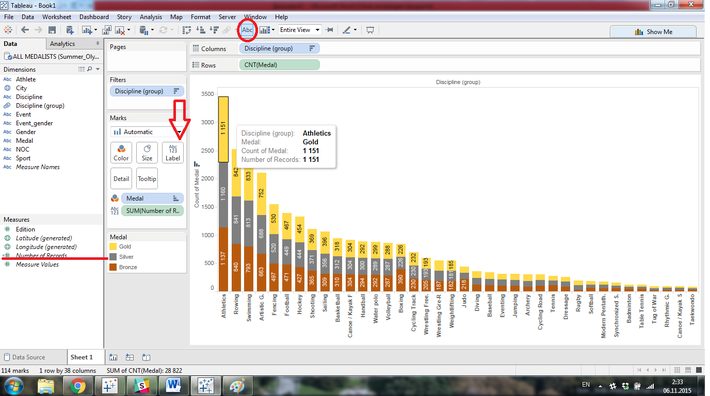The height and width of the screenshot is (396, 710).
Task: Open the Dimensions pane dropdown arrow
Action: pyautogui.click(x=98, y=69)
